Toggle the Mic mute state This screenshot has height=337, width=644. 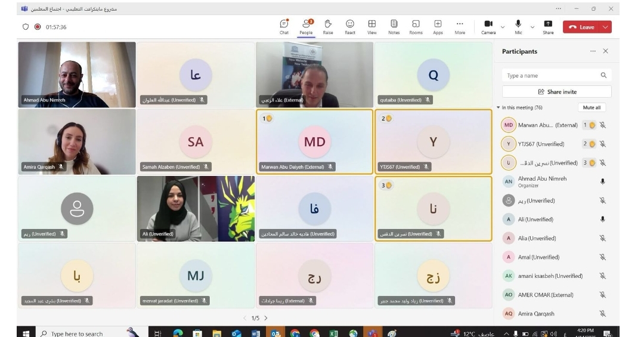518,27
